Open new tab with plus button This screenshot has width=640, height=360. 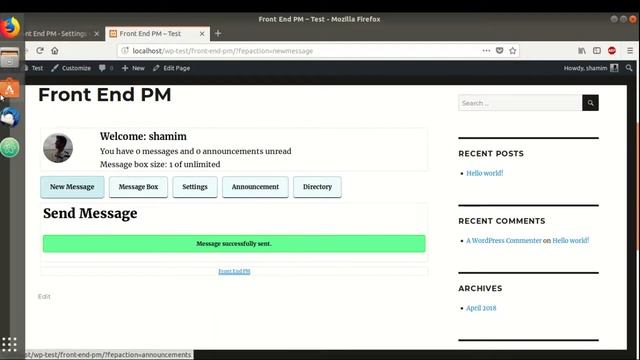click(x=218, y=33)
